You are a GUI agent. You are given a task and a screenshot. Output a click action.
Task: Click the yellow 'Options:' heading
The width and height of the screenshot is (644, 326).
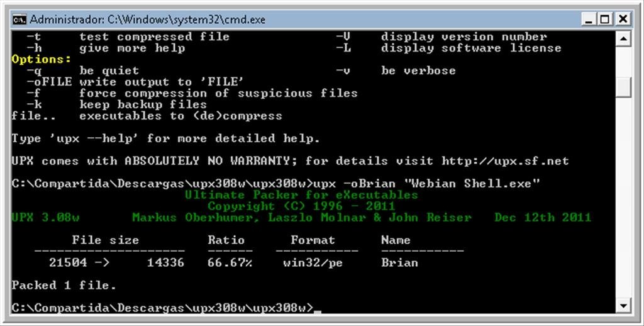(41, 59)
